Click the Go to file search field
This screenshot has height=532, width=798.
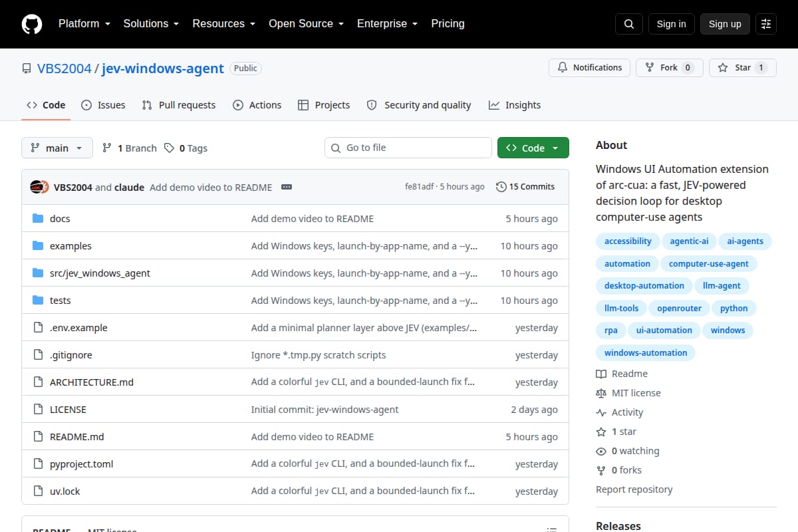coord(408,148)
